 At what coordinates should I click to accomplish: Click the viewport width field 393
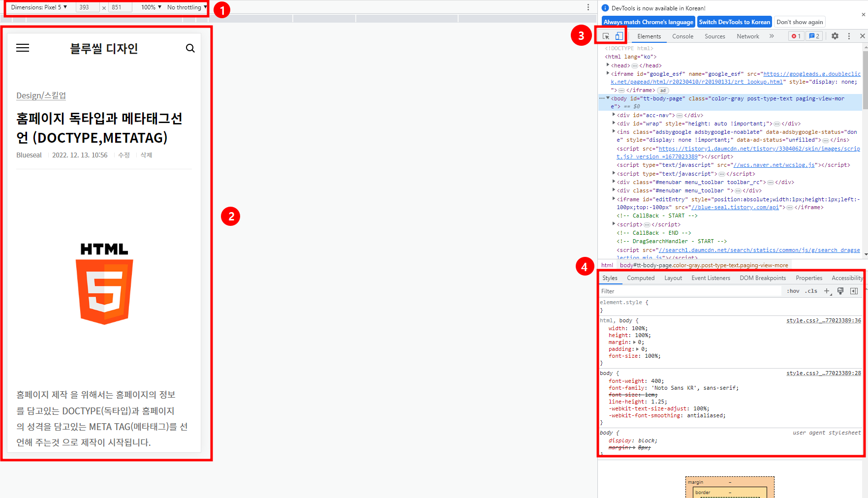point(88,7)
